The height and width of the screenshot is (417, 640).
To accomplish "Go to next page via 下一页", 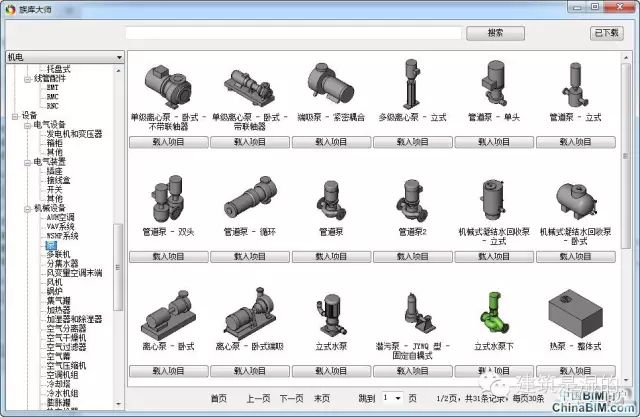I will pos(291,398).
